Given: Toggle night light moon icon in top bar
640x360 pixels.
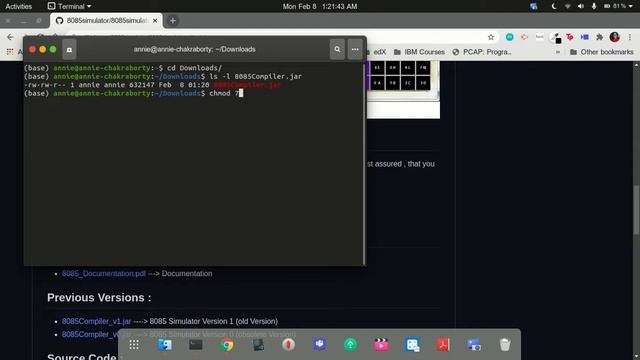Looking at the screenshot, I should point(554,6).
